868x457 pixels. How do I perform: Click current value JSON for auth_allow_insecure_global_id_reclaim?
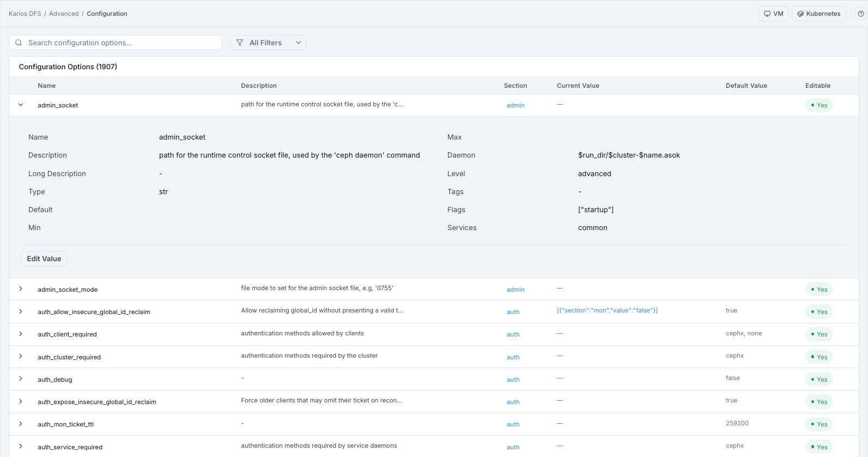pos(607,310)
